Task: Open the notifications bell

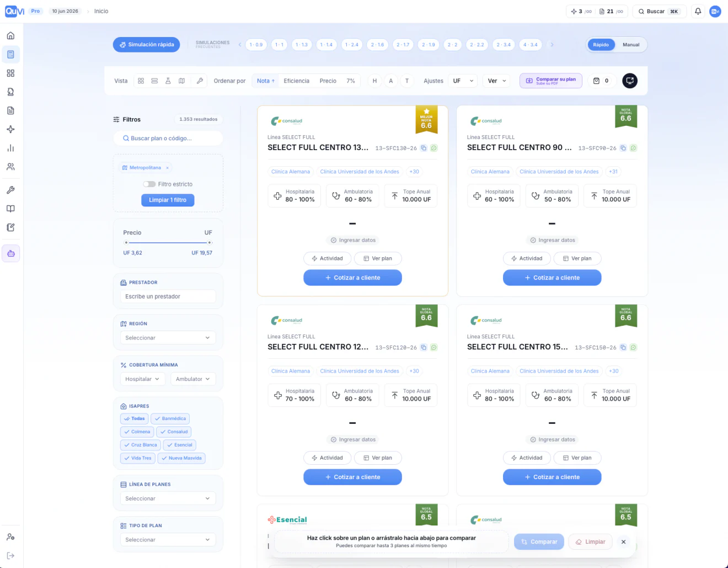Action: point(698,11)
